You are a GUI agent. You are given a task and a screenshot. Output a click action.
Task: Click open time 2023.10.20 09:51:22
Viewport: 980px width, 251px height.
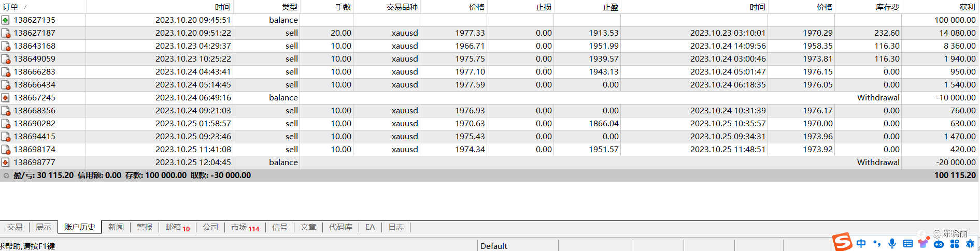tap(193, 33)
